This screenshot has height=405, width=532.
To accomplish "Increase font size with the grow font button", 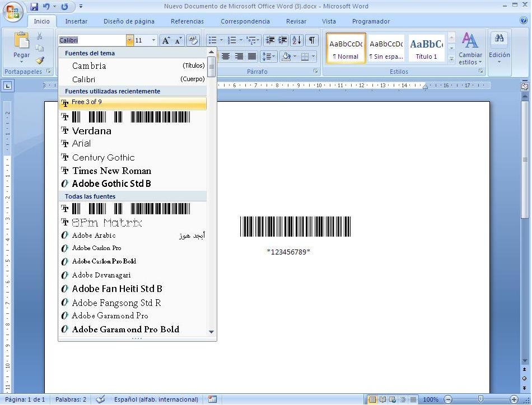I will (x=166, y=41).
